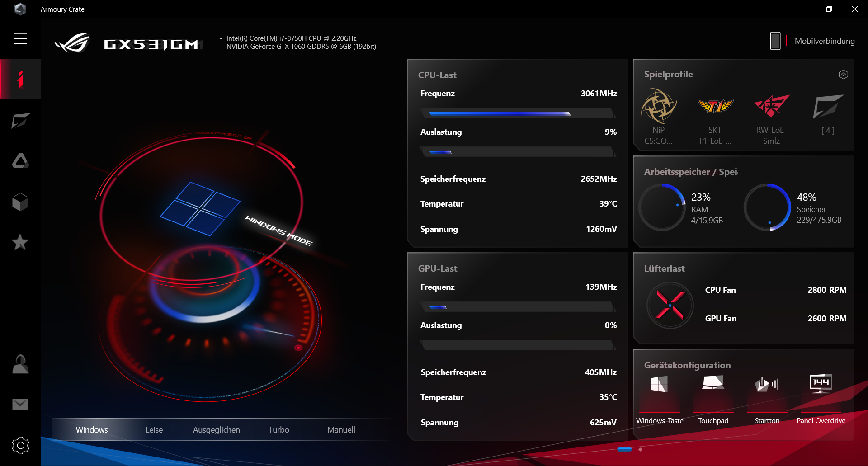
Task: Click the Gerätekonfiguration panel title
Action: pos(688,365)
